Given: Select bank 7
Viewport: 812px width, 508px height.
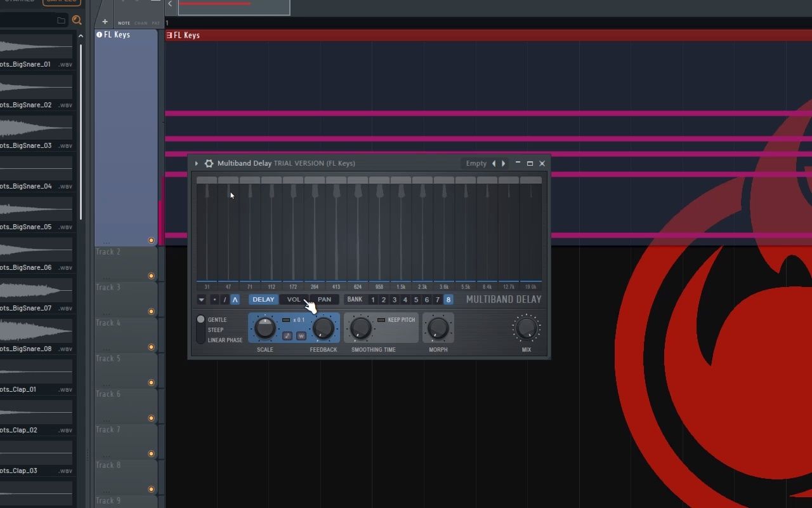Looking at the screenshot, I should (x=438, y=300).
